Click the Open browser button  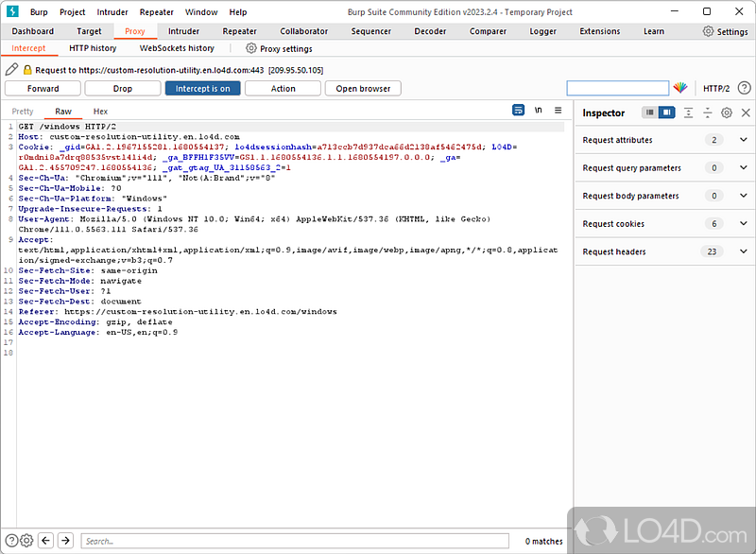click(363, 88)
